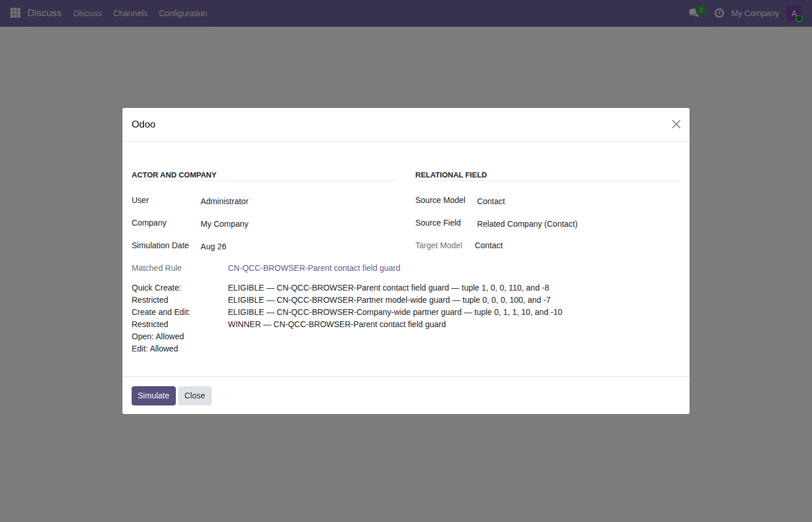Click the Close button
The width and height of the screenshot is (812, 522).
[x=195, y=396]
